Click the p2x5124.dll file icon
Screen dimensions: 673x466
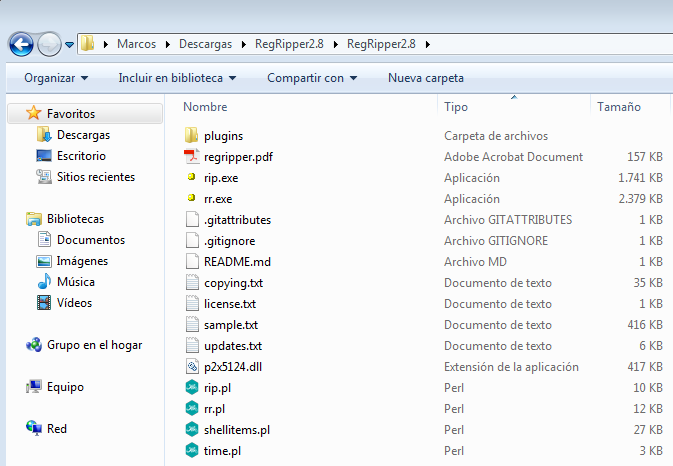(x=193, y=367)
